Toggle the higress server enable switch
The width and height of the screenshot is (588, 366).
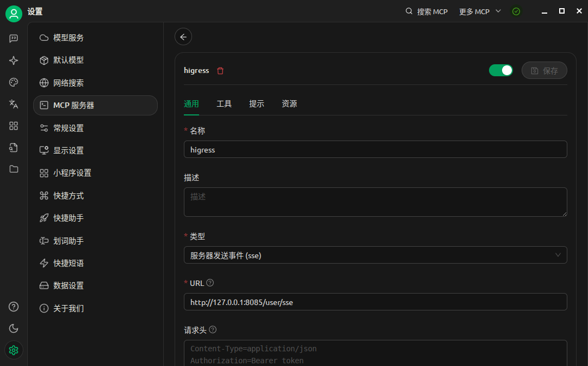click(500, 70)
